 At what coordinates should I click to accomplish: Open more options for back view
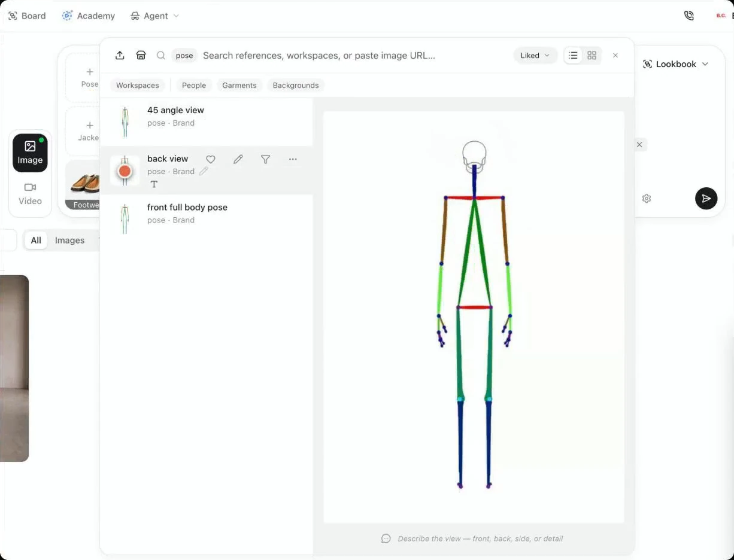point(293,159)
